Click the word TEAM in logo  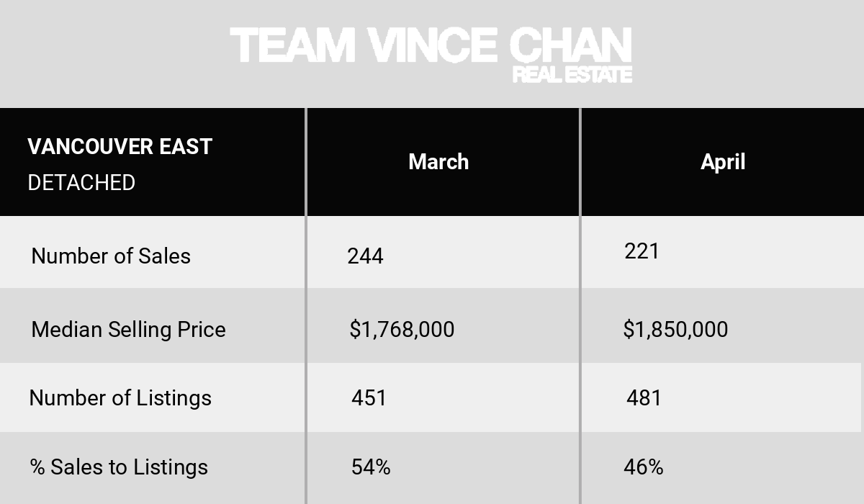coord(293,45)
